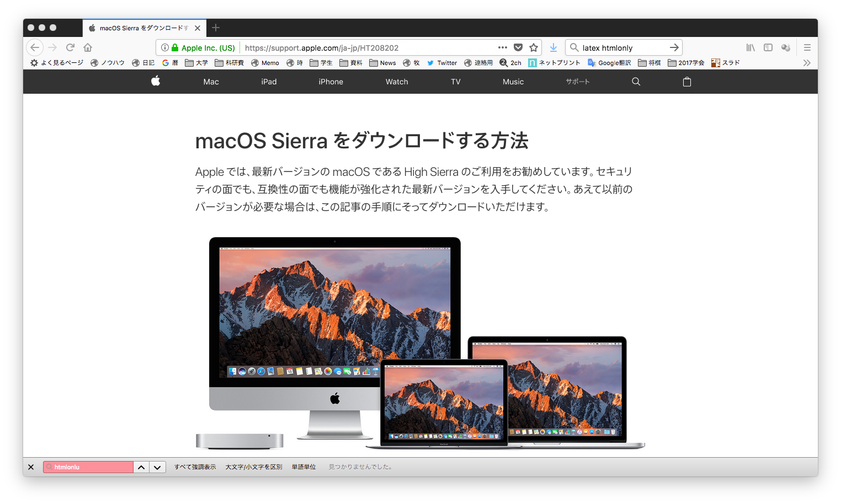
Task: Open the Library icon in the toolbar
Action: point(750,47)
